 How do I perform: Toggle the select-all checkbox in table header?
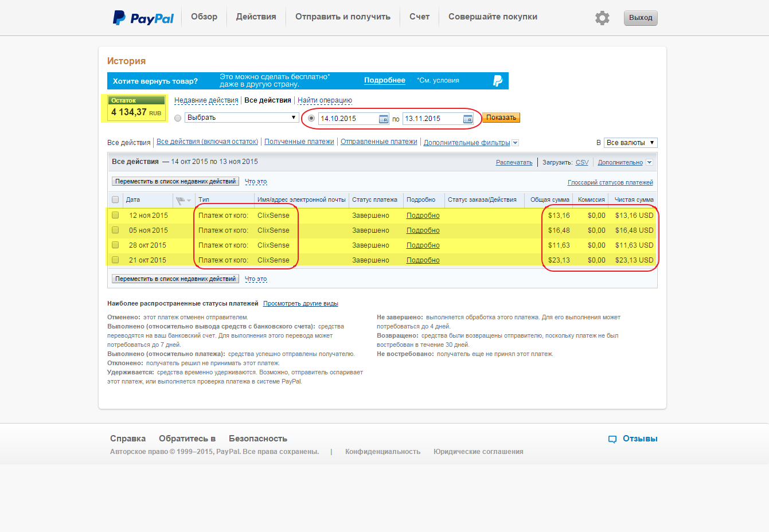click(x=115, y=200)
